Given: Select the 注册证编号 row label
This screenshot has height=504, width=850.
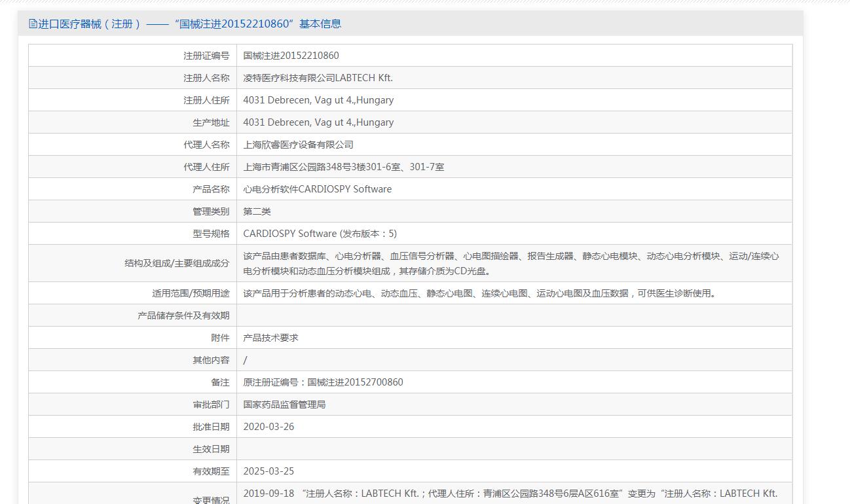Looking at the screenshot, I should click(206, 56).
